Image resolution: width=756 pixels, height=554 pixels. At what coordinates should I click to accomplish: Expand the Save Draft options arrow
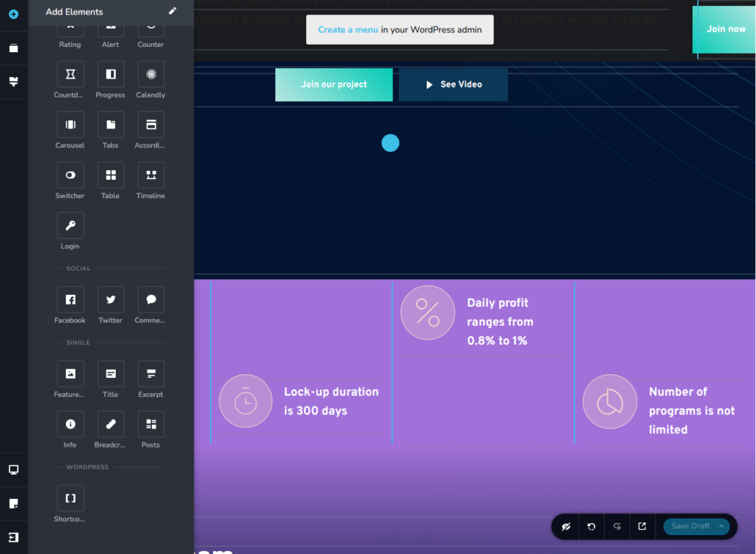(722, 527)
